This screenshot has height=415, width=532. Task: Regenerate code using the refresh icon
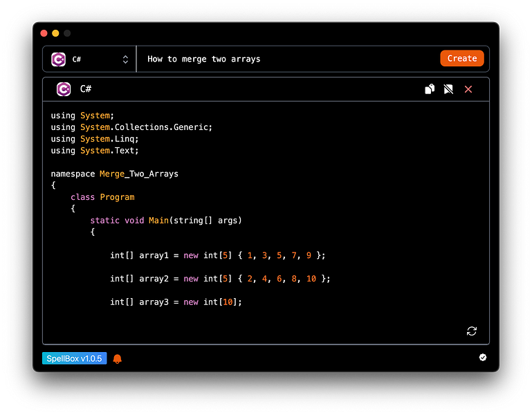tap(472, 331)
